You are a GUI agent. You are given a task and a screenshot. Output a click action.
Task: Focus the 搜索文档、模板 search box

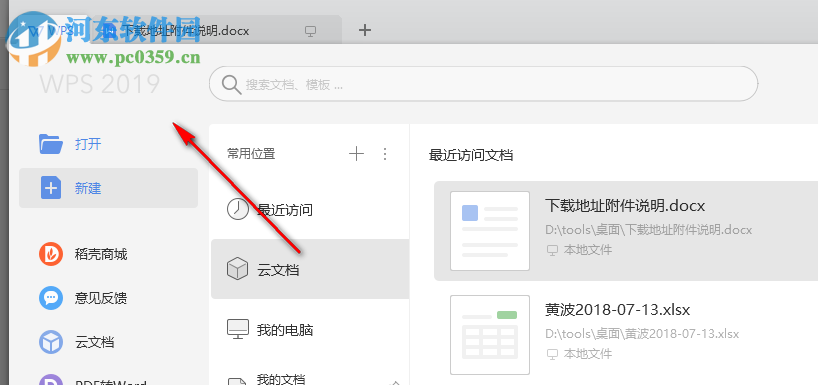[x=484, y=84]
